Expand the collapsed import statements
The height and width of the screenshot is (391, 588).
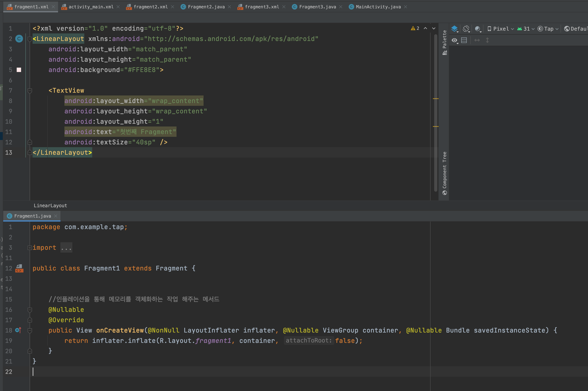pyautogui.click(x=66, y=248)
